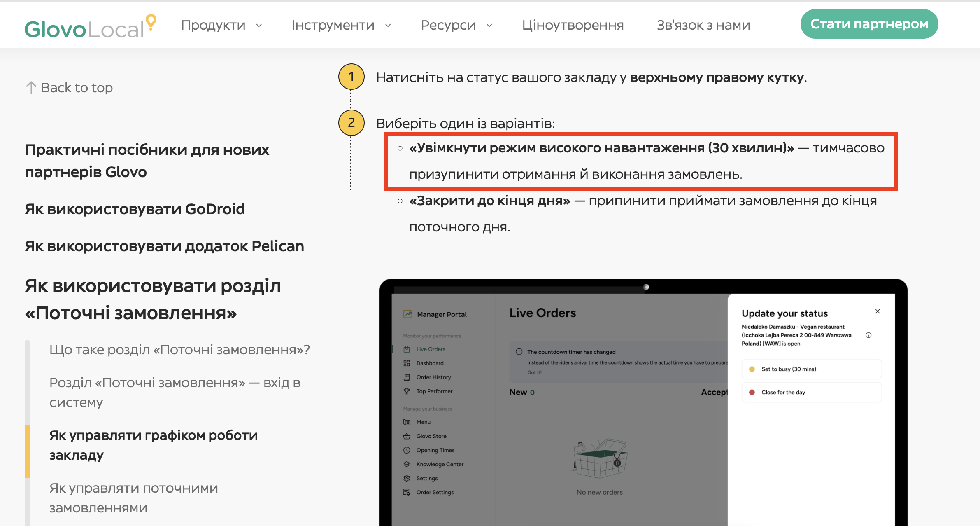Click the Top Performer trophy icon
The height and width of the screenshot is (526, 980).
407,391
